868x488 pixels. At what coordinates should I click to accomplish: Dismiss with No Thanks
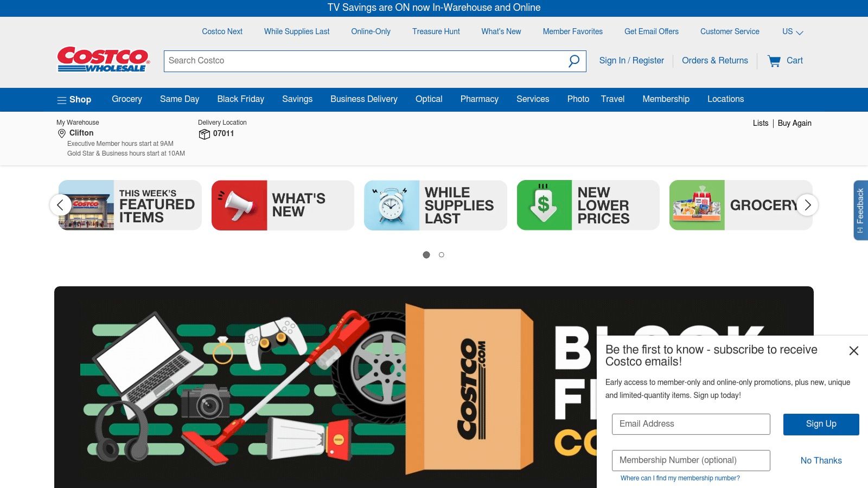pyautogui.click(x=821, y=460)
